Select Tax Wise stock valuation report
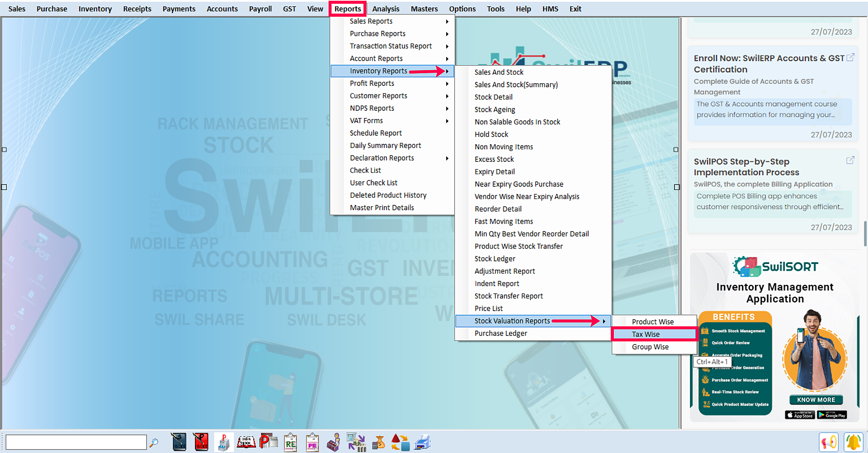The height and width of the screenshot is (453, 868). pos(654,334)
